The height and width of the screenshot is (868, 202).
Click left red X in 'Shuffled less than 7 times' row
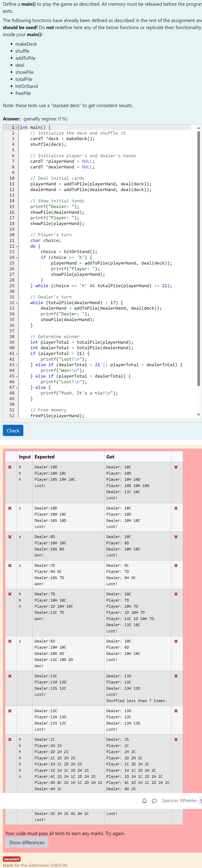(10, 676)
